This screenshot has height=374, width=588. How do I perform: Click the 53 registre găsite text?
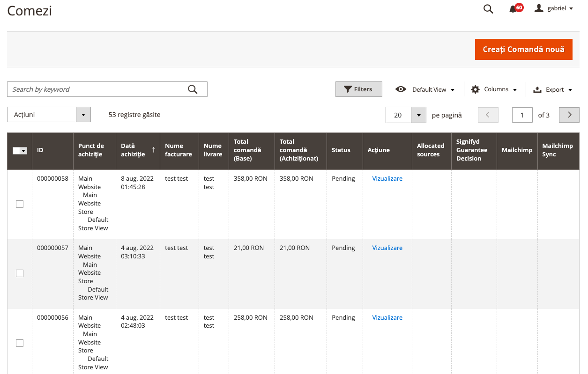point(134,115)
